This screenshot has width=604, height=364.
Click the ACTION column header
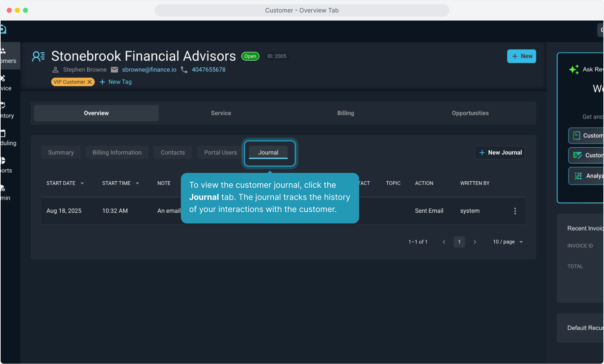424,183
